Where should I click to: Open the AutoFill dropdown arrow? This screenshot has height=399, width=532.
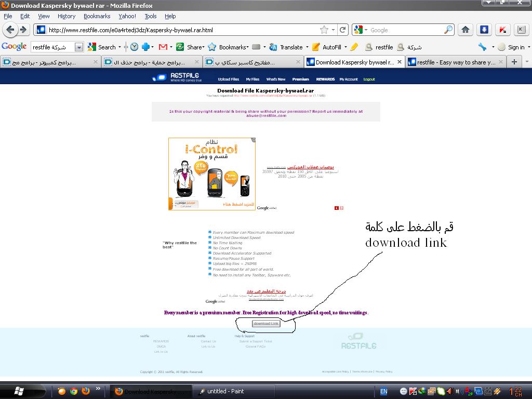[345, 47]
